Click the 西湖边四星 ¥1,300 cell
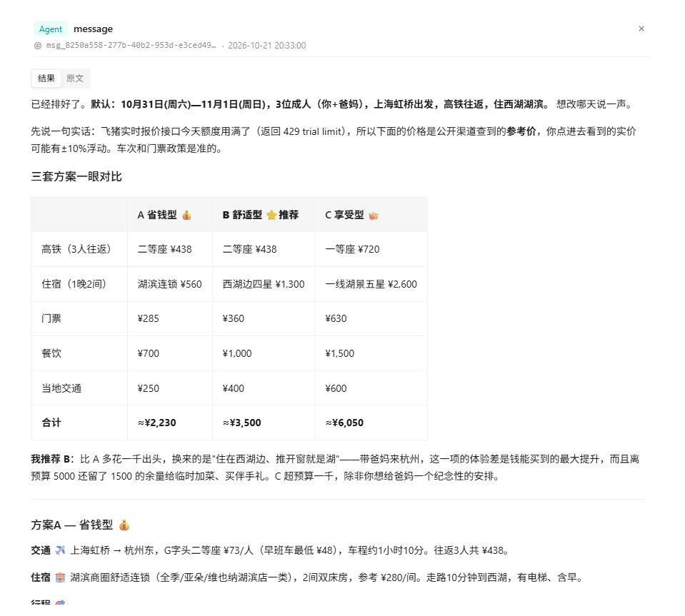Viewport: 685px width, 616px height. point(264,284)
